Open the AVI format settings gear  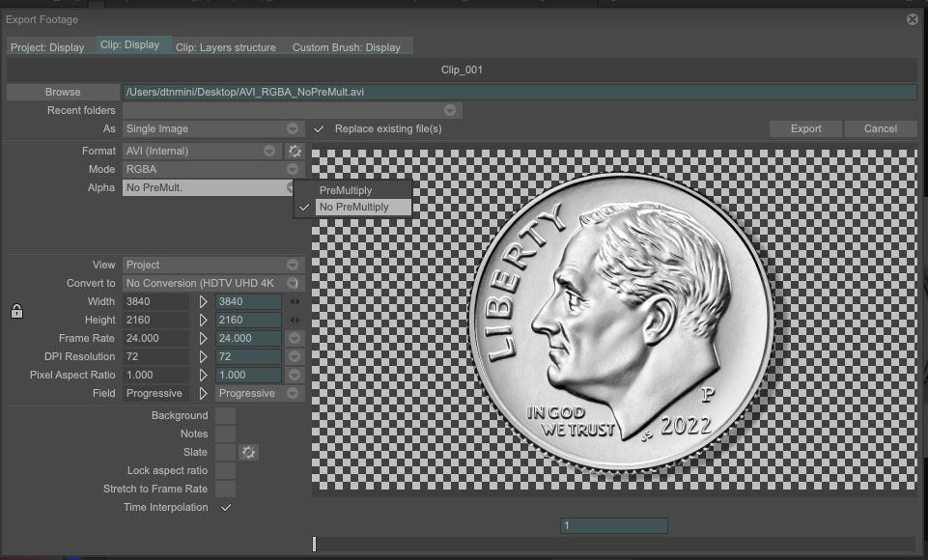[x=295, y=151]
